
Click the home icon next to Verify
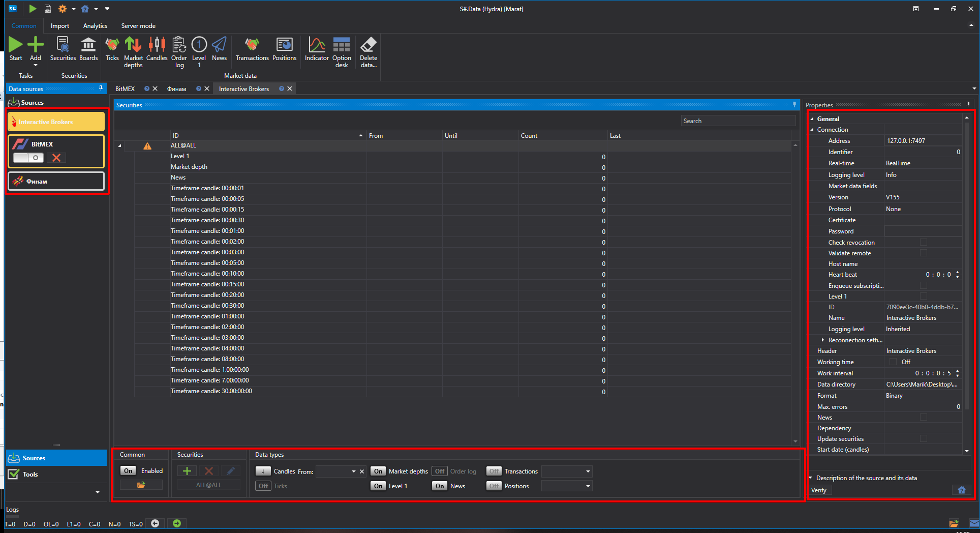point(961,490)
